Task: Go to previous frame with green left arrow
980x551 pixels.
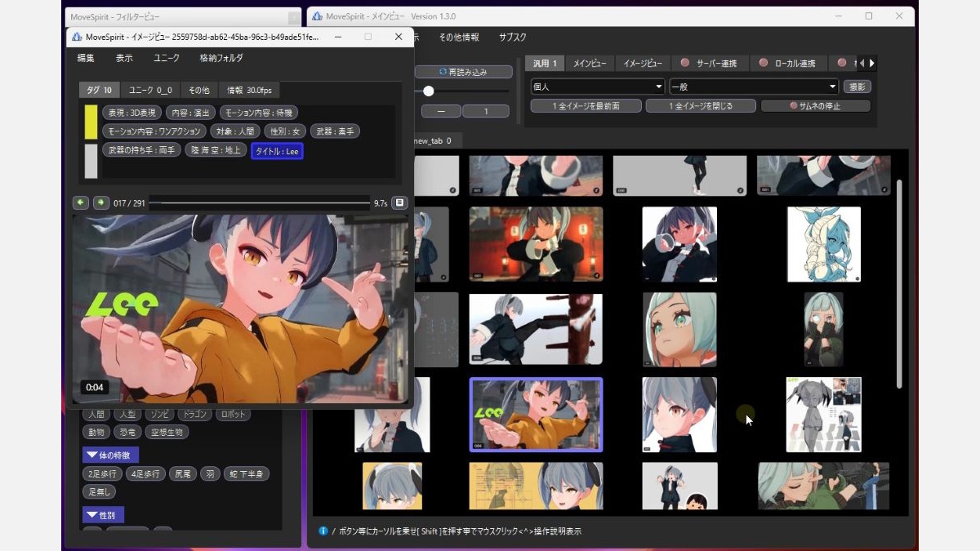Action: (81, 202)
